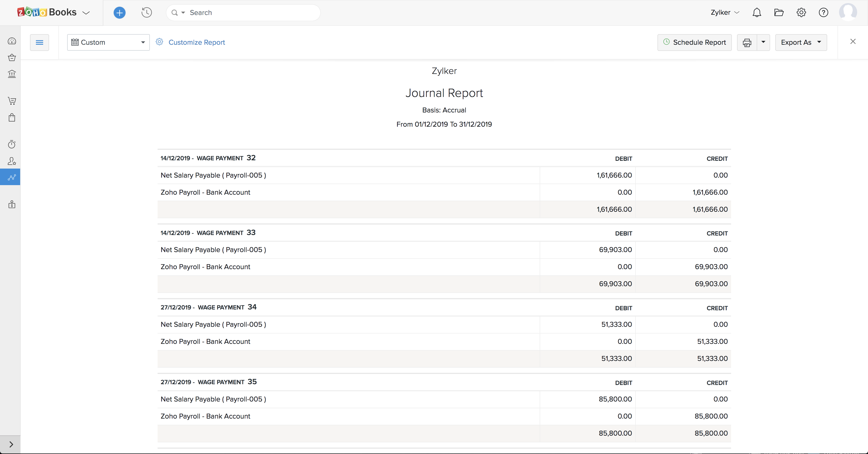Click the Schedule Report button
Image resolution: width=868 pixels, height=454 pixels.
tap(694, 42)
